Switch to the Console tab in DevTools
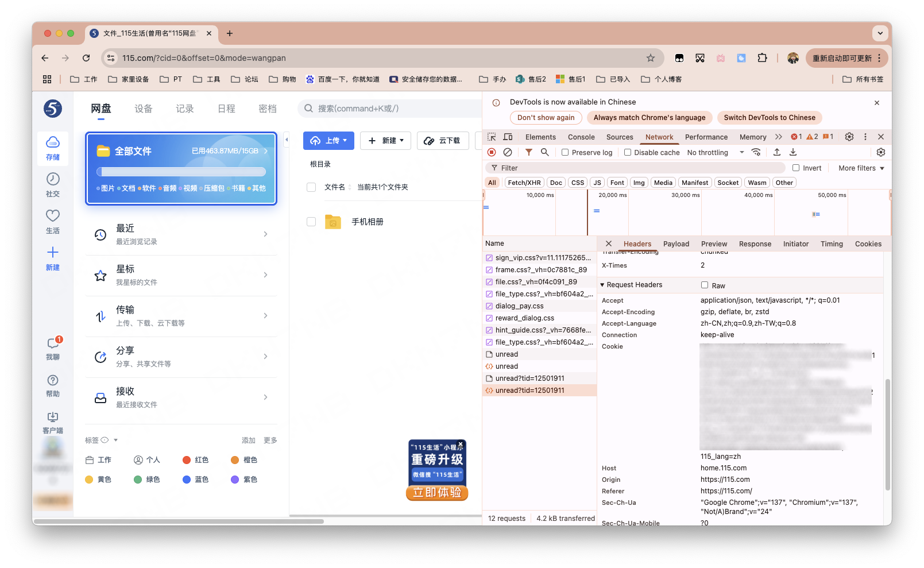The height and width of the screenshot is (568, 924). pos(581,137)
